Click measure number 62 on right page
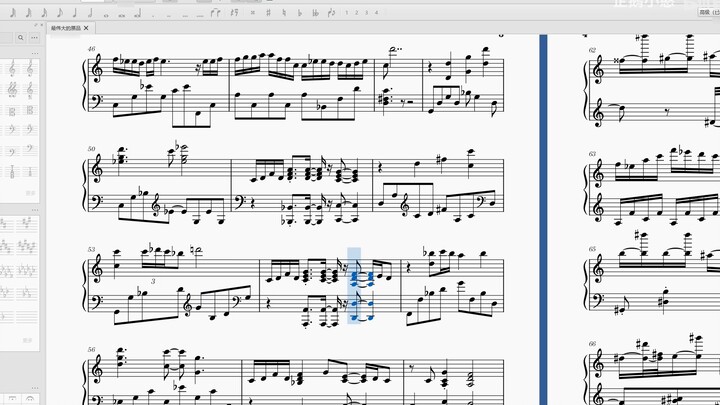This screenshot has width=720, height=405. pos(592,50)
